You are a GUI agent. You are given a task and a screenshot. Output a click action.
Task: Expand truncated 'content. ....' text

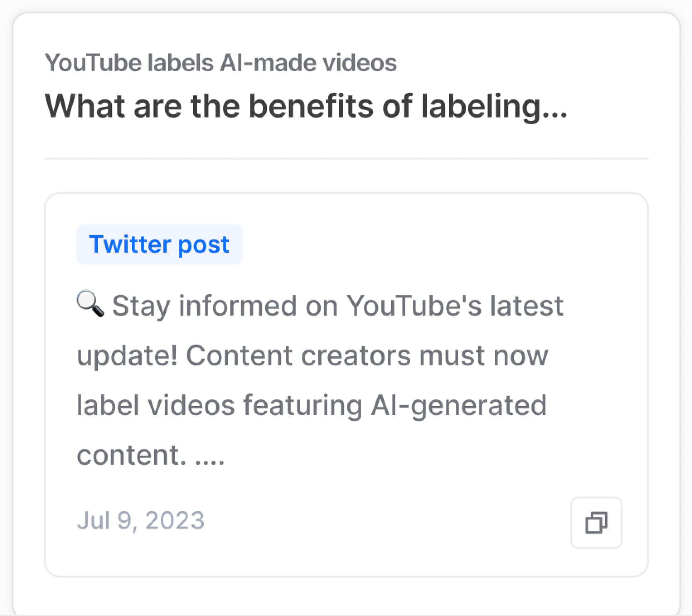pos(150,455)
